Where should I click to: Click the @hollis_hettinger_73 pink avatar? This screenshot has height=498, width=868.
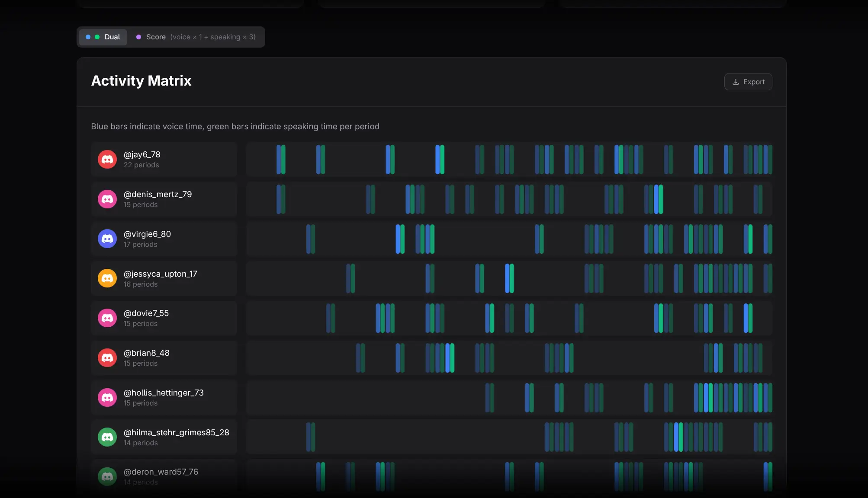tap(107, 398)
